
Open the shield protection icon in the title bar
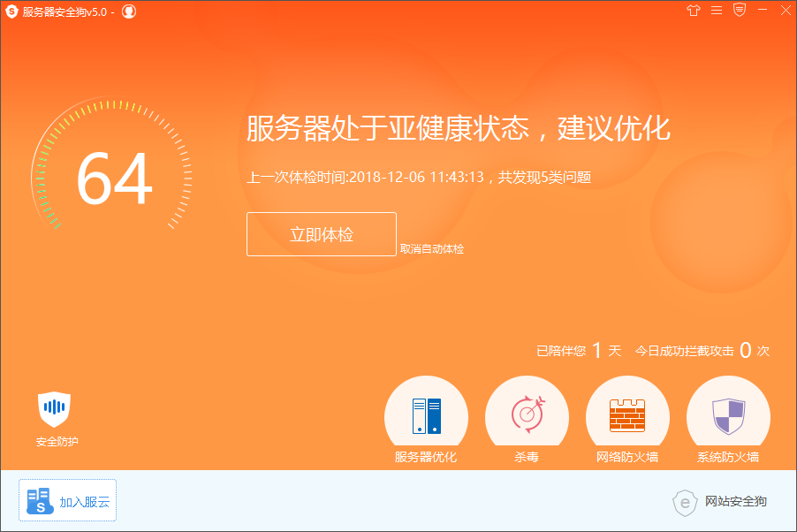click(738, 11)
